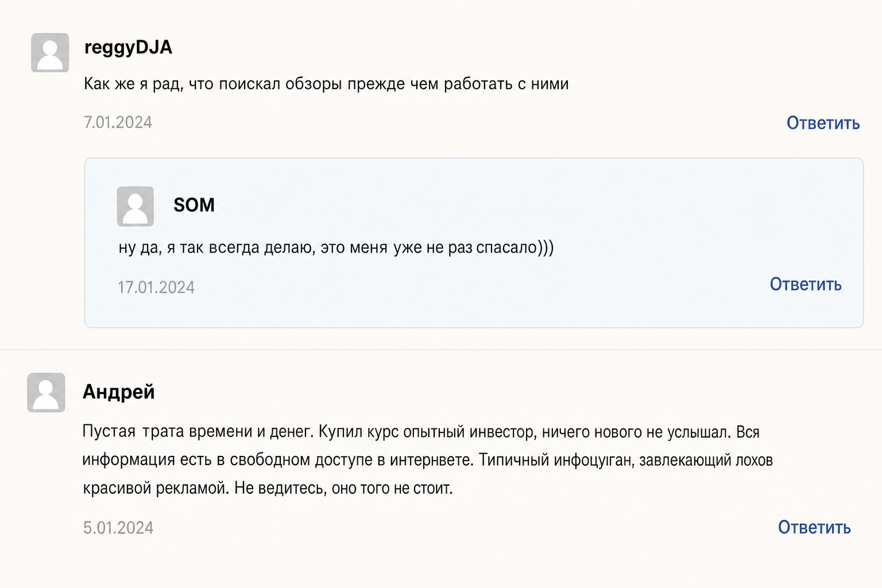The width and height of the screenshot is (882, 588).
Task: Click reggyDJA's avatar icon
Action: click(50, 53)
